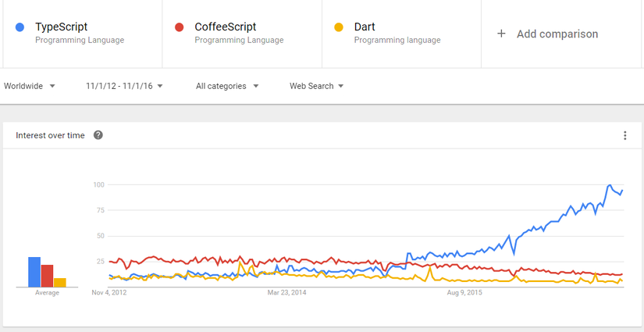The height and width of the screenshot is (332, 644).
Task: Click the Aug 9, 2015 timeline label
Action: pos(464,293)
